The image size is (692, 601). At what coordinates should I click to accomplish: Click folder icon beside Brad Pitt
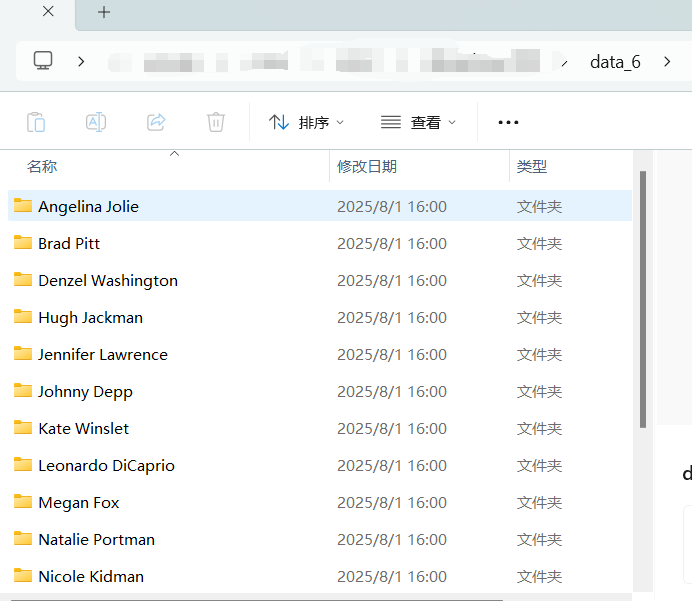(23, 242)
